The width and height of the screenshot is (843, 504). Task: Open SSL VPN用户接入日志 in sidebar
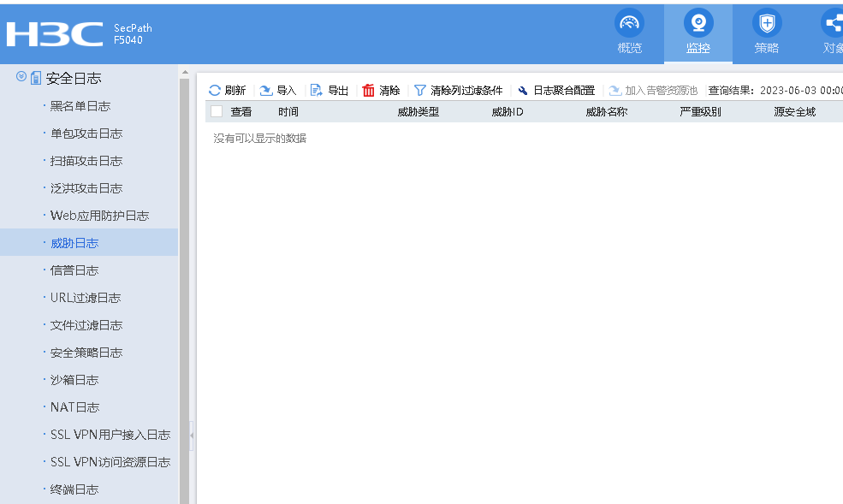[110, 435]
